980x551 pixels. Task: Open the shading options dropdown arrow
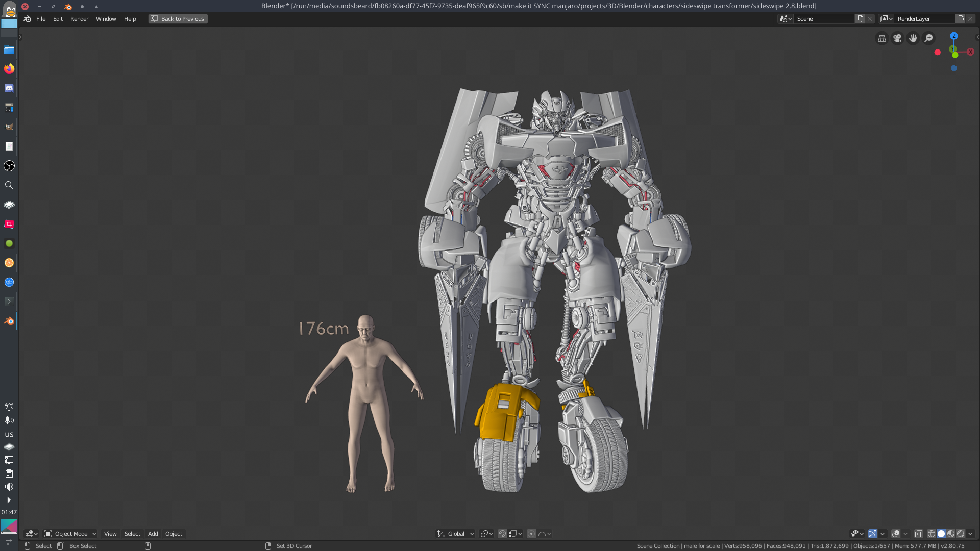click(x=970, y=534)
